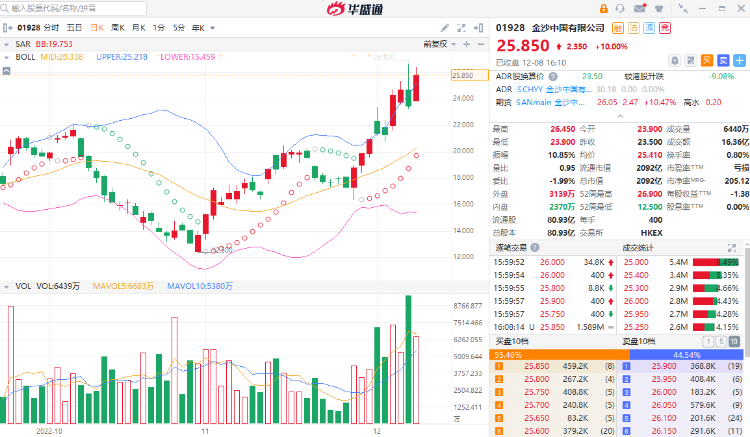Click the MAVOL5 indicator label
This screenshot has height=437, width=750.
[123, 286]
